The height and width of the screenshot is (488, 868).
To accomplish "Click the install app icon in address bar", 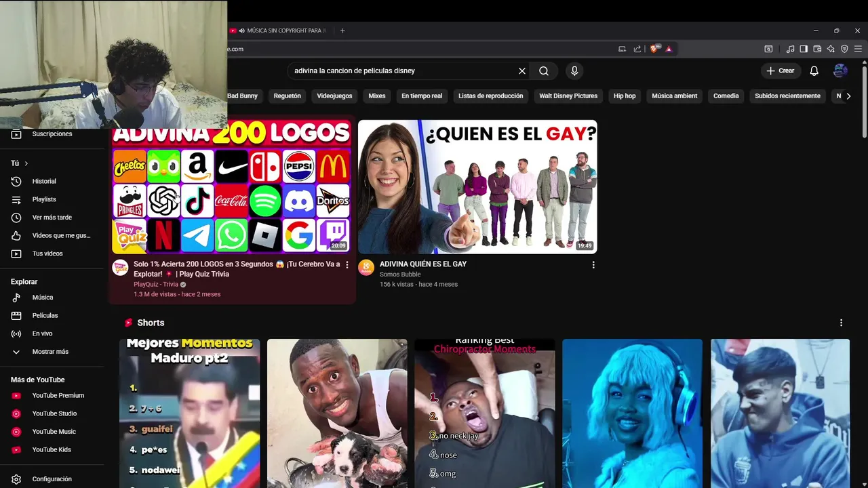I will (x=622, y=49).
